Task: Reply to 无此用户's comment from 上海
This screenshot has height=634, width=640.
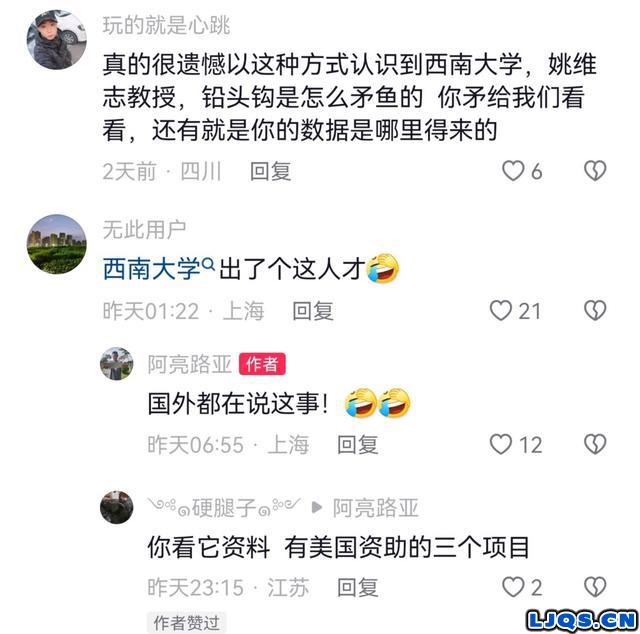Action: pyautogui.click(x=313, y=311)
